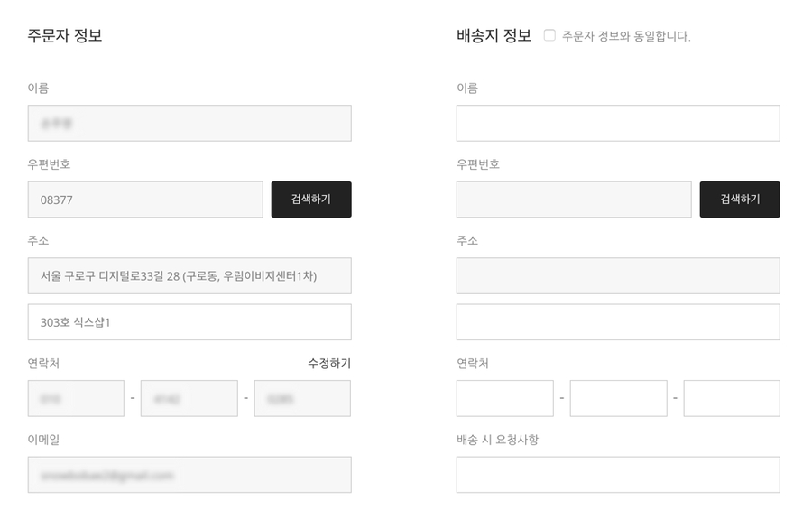Click the shipping detailed address field

coord(618,322)
